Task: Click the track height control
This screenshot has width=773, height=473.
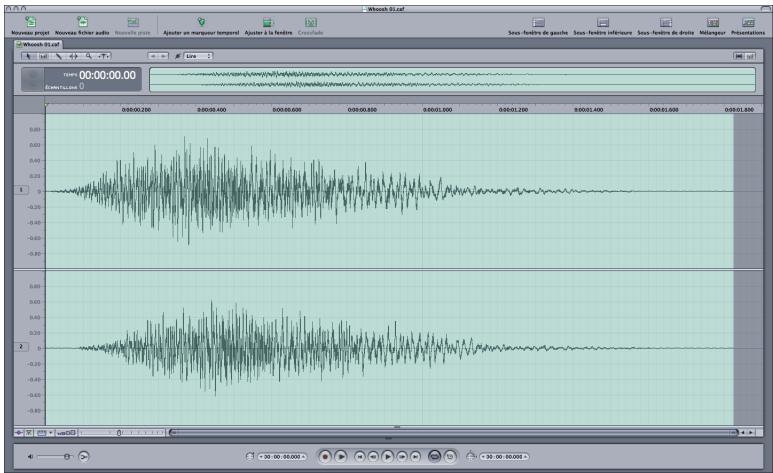Action: click(66, 433)
